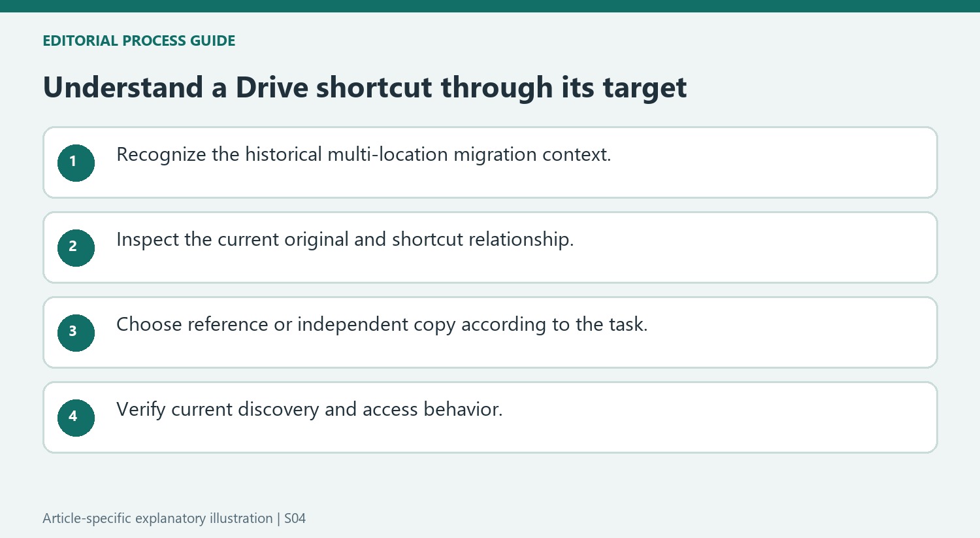Click the step 3 number badge
The width and height of the screenshot is (980, 538).
pos(76,333)
